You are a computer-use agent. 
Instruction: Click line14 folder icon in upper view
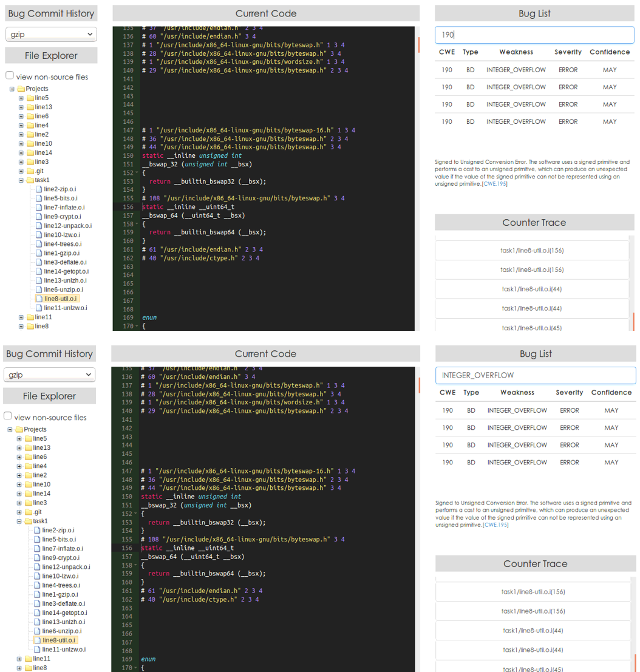pyautogui.click(x=30, y=152)
